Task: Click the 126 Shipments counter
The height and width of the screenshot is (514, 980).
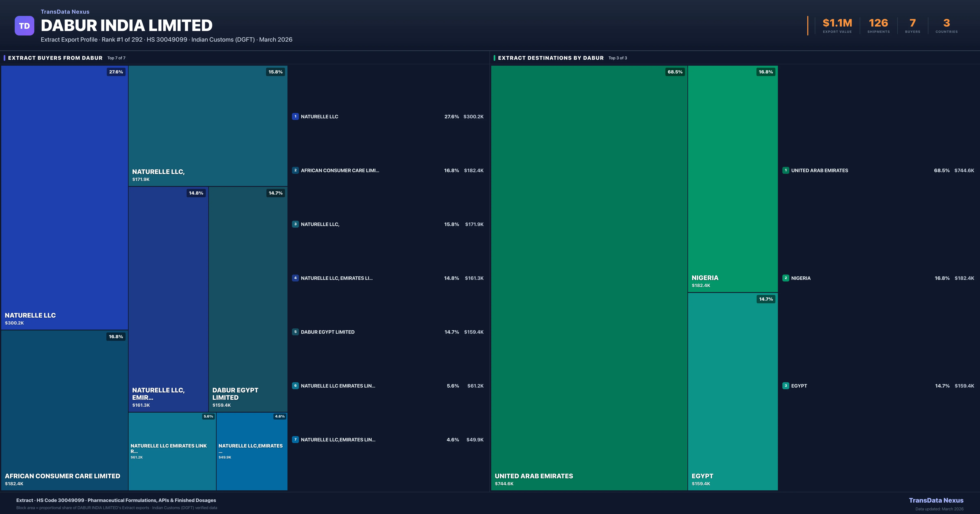Action: click(878, 25)
